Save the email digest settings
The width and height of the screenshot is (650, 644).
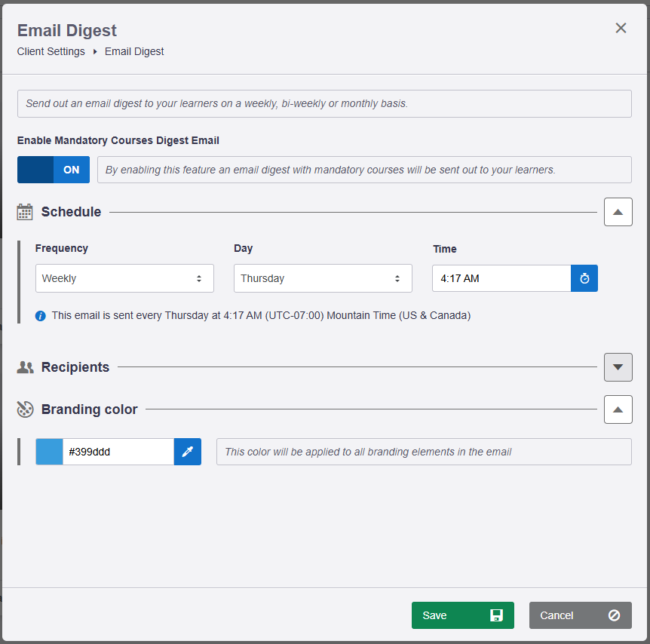463,615
